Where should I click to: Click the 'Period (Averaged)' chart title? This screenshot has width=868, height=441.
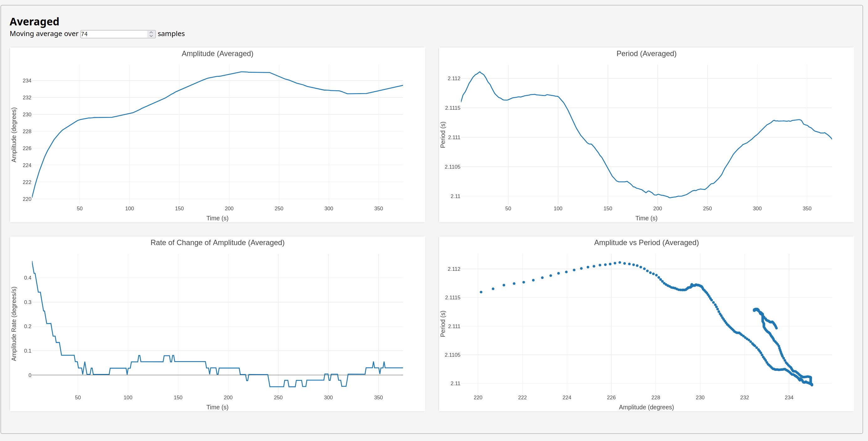point(646,54)
